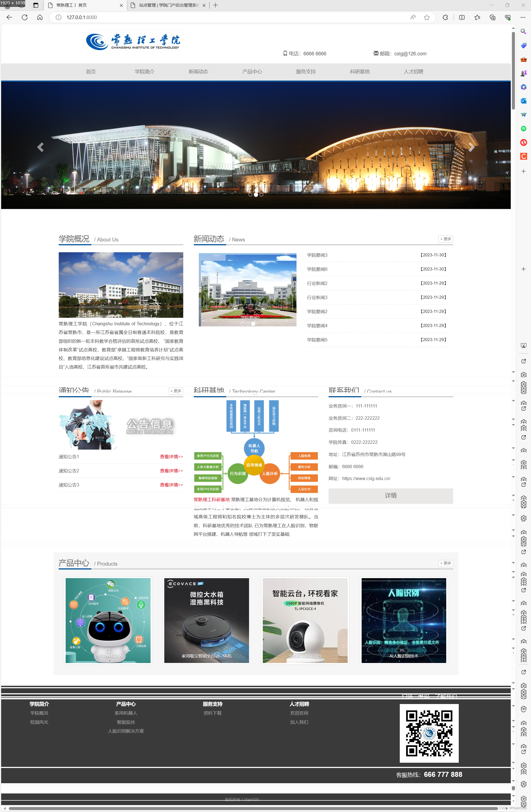The width and height of the screenshot is (531, 812).
Task: Open sidebar Microsoft 365 icon
Action: click(524, 87)
